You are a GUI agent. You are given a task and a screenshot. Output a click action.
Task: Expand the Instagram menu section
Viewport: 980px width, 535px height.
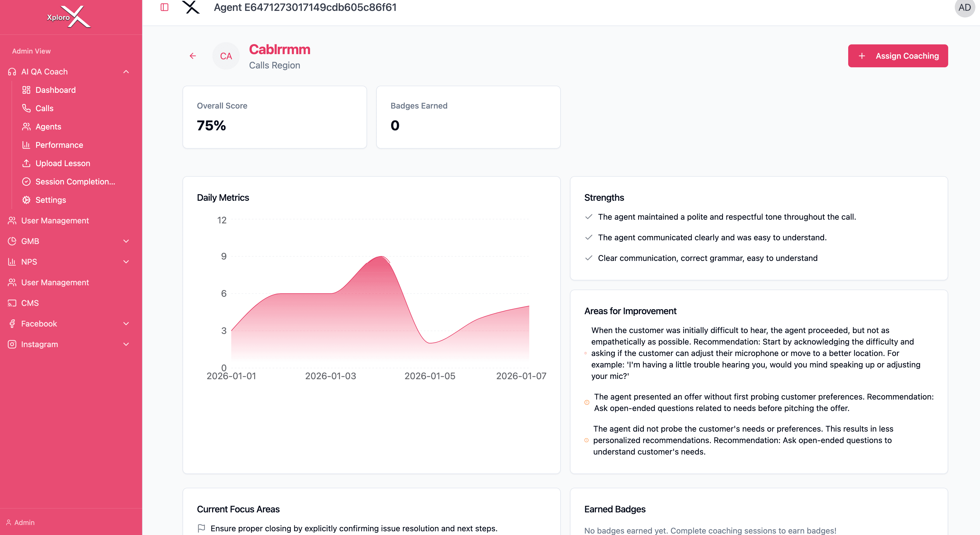coord(126,344)
